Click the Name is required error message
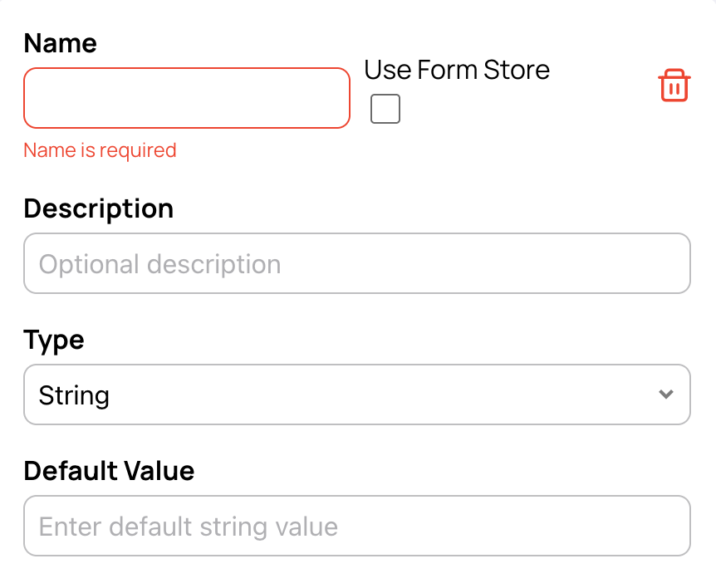Screen dimensions: 716x588 coord(100,150)
